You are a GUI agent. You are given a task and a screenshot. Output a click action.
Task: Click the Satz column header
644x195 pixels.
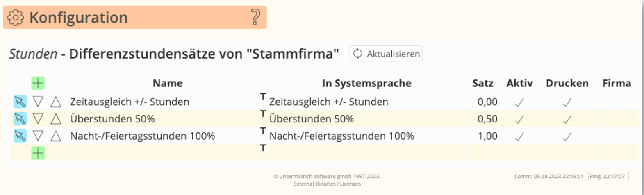(482, 83)
